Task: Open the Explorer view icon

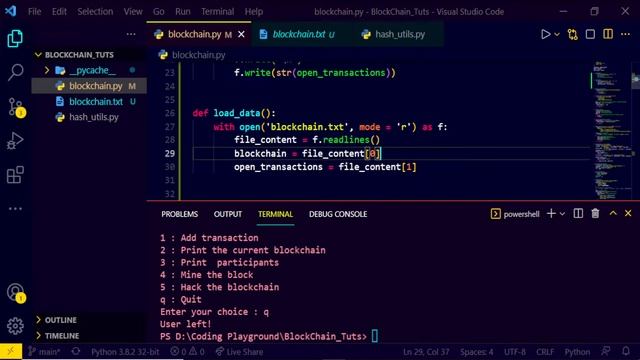Action: tap(15, 38)
